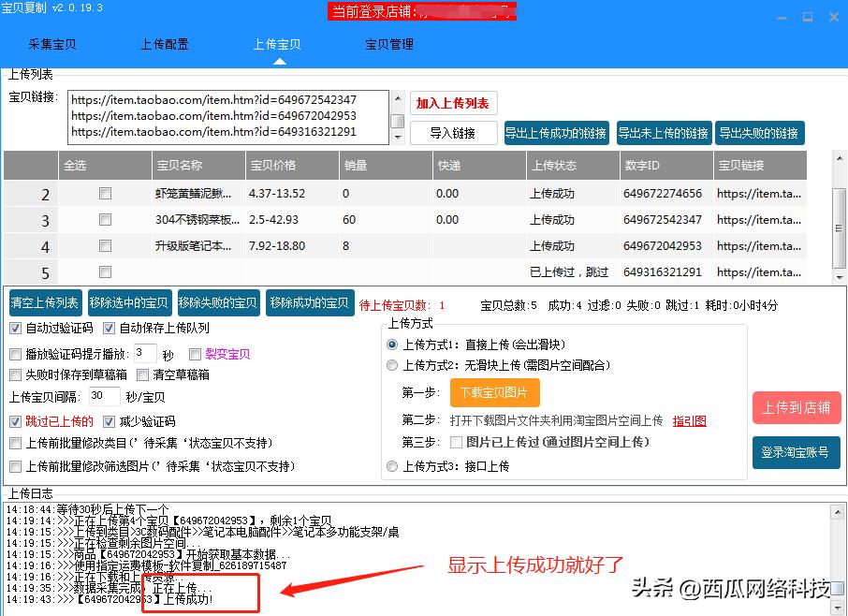The width and height of the screenshot is (848, 616).
Task: Click 移除选中的宝贝 button
Action: pos(129,303)
